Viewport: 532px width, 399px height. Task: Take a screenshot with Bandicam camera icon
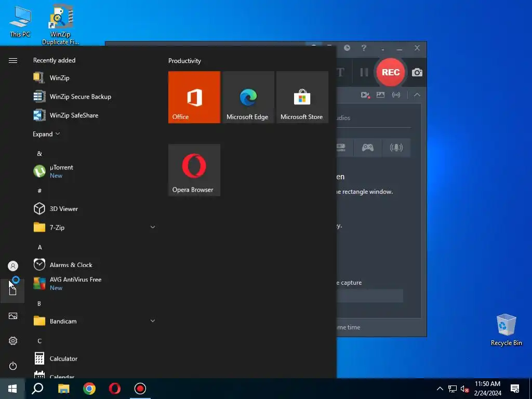(x=417, y=72)
